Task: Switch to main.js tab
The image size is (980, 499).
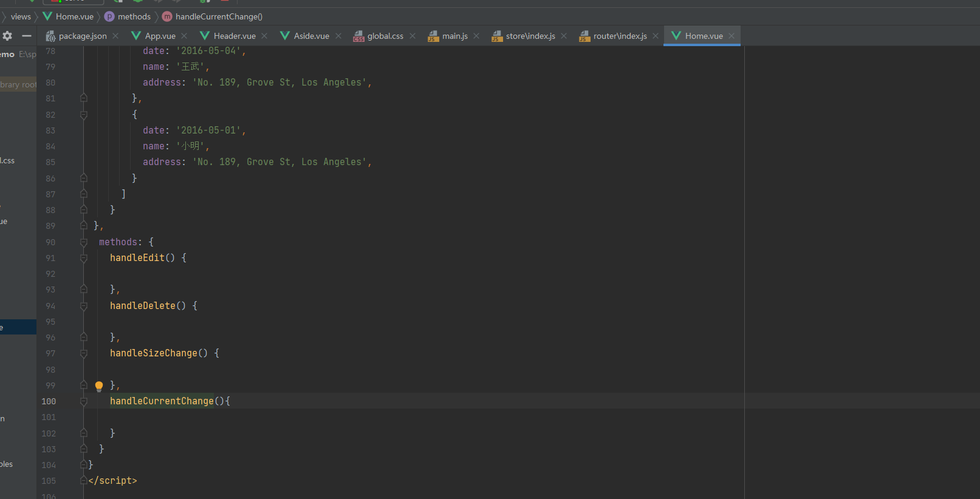Action: (x=455, y=36)
